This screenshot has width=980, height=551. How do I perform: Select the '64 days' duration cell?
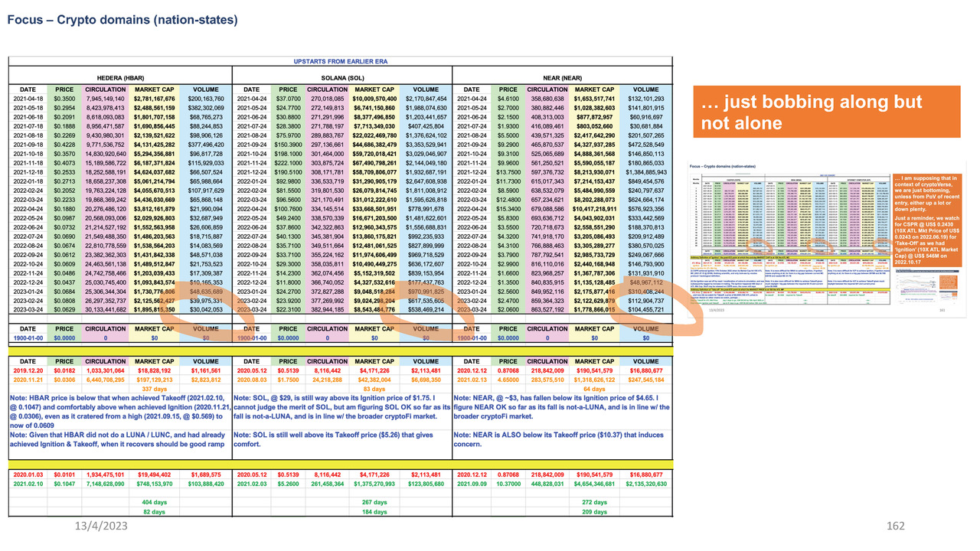[594, 388]
